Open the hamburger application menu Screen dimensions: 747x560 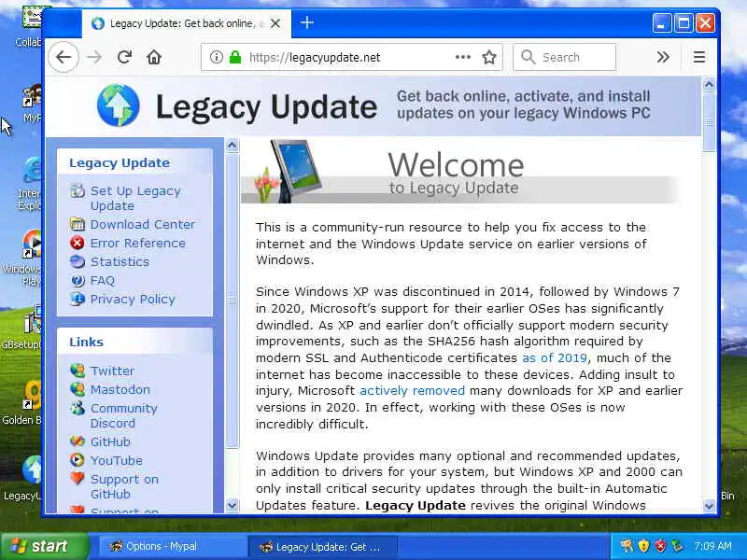point(698,58)
